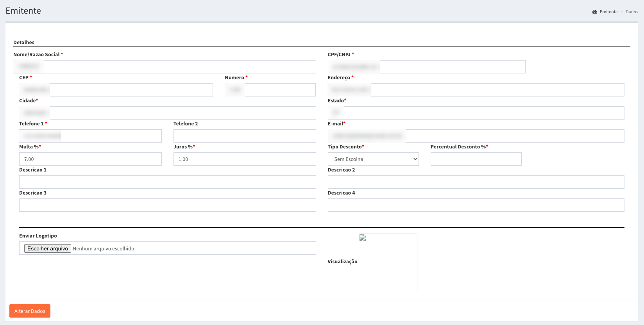Focus the Descricao 1 input

(168, 182)
